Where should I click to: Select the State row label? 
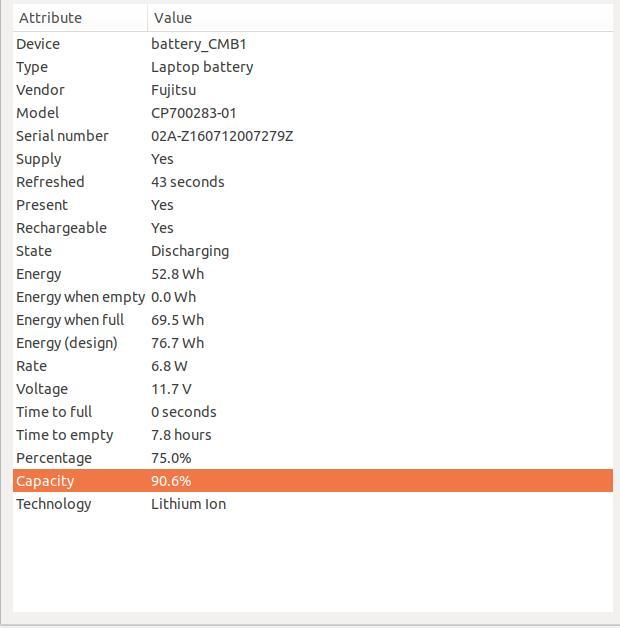[x=34, y=251]
